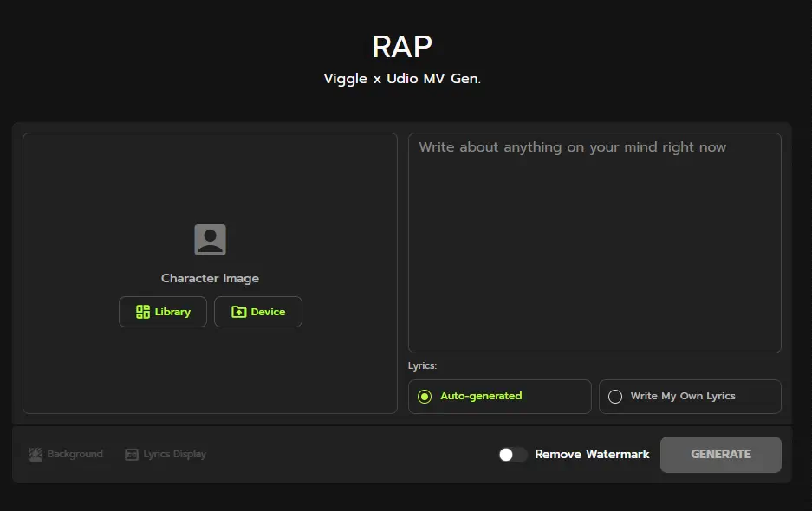Focus the "Write about anything" text box
This screenshot has height=511, width=812.
tap(594, 243)
